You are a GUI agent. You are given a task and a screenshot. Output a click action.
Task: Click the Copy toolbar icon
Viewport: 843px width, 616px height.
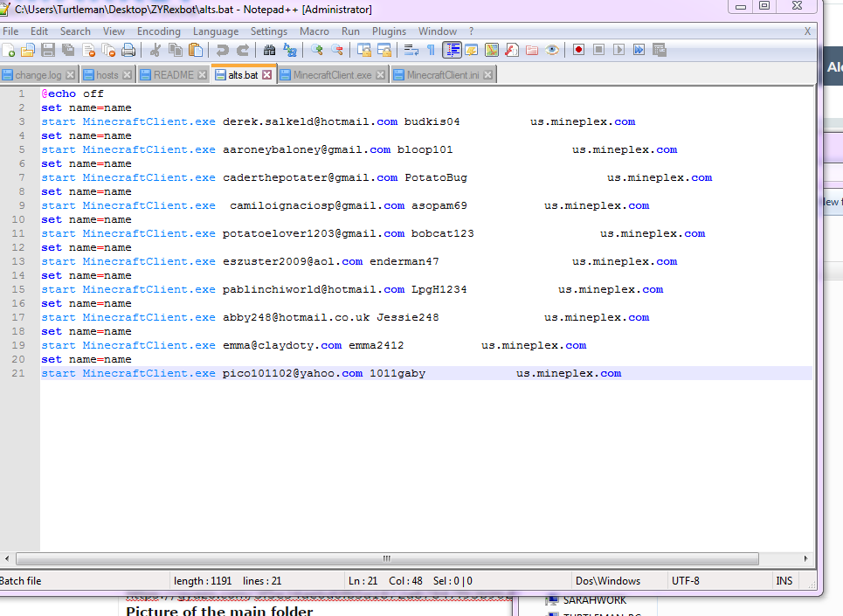(176, 51)
